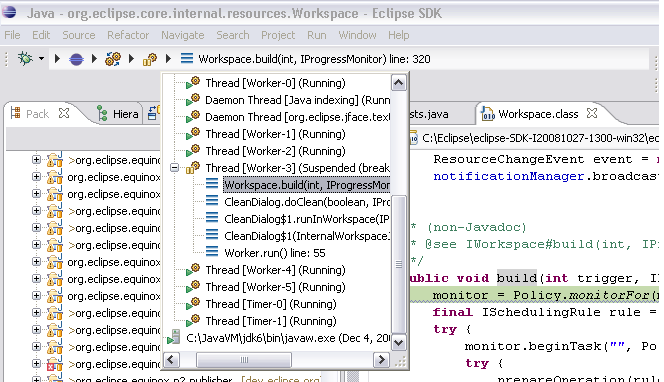Open the Source menu
This screenshot has height=382, width=664.
click(79, 35)
